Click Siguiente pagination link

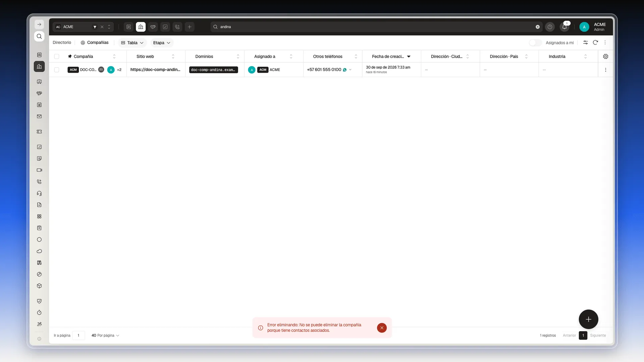[598, 336]
